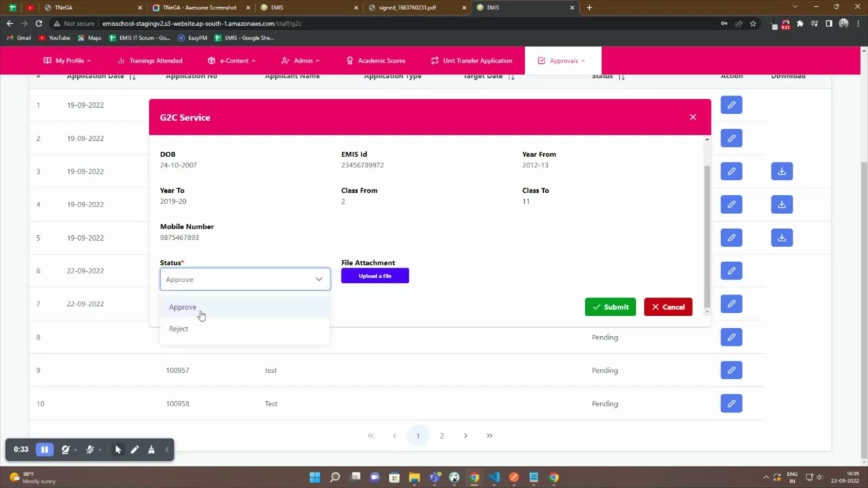
Task: Download the file for row 5
Action: tap(782, 238)
